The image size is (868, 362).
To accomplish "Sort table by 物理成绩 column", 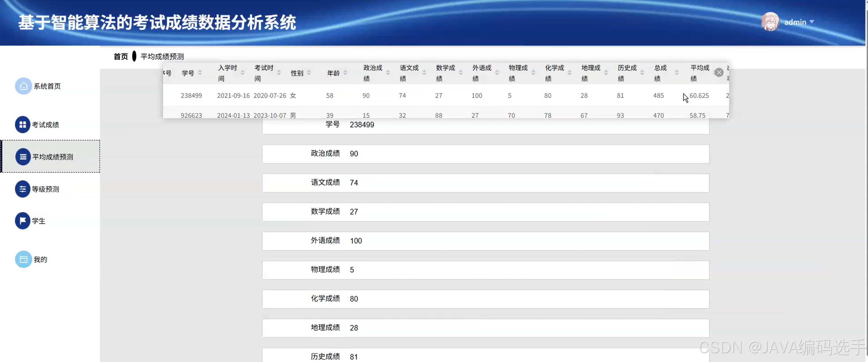I will point(533,73).
